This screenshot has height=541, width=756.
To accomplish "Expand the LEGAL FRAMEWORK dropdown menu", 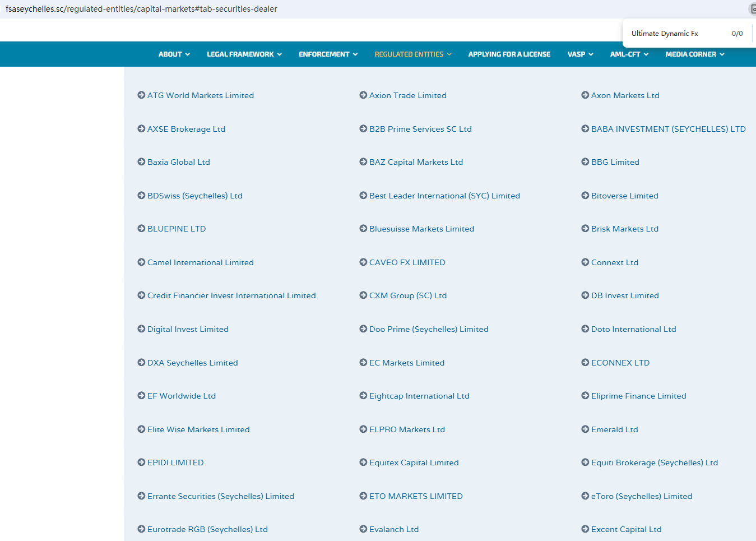I will (244, 54).
